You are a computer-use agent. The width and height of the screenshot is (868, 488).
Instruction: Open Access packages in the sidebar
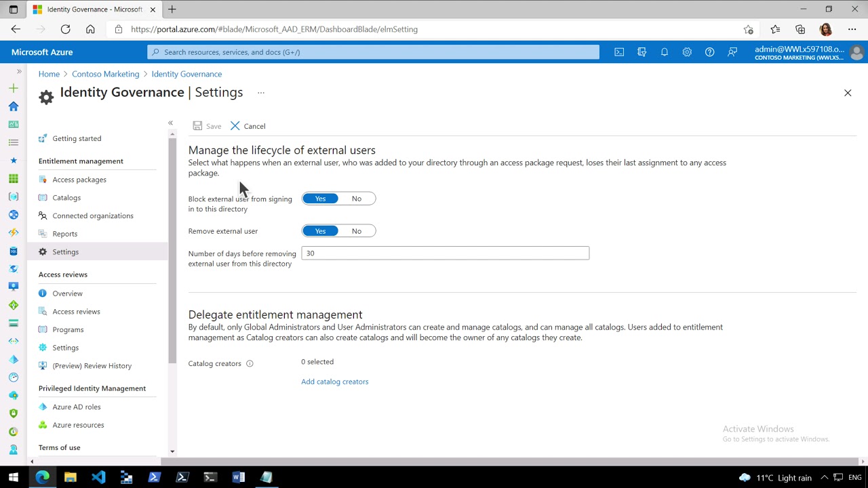(79, 180)
